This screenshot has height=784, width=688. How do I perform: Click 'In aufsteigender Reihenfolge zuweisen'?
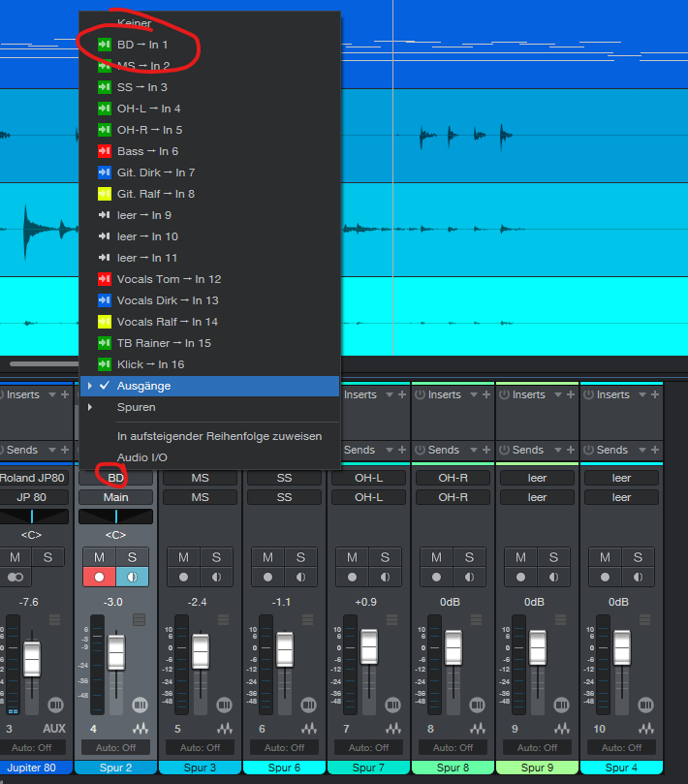[219, 436]
